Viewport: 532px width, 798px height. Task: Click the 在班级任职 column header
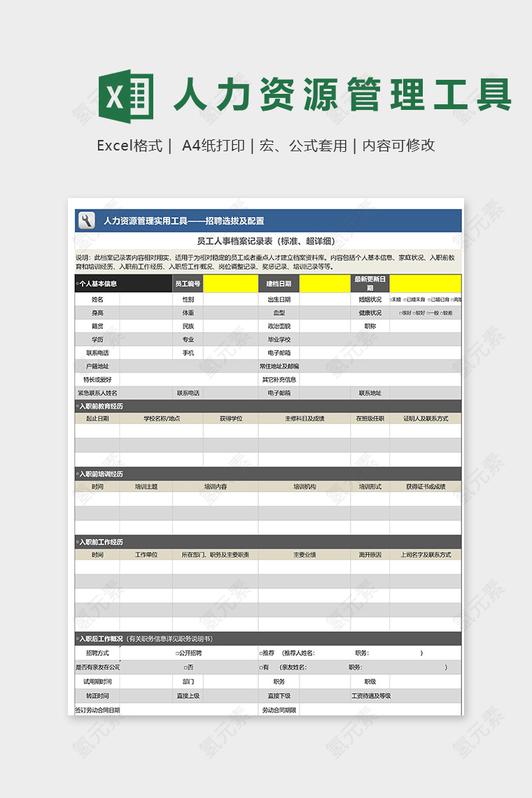370,419
